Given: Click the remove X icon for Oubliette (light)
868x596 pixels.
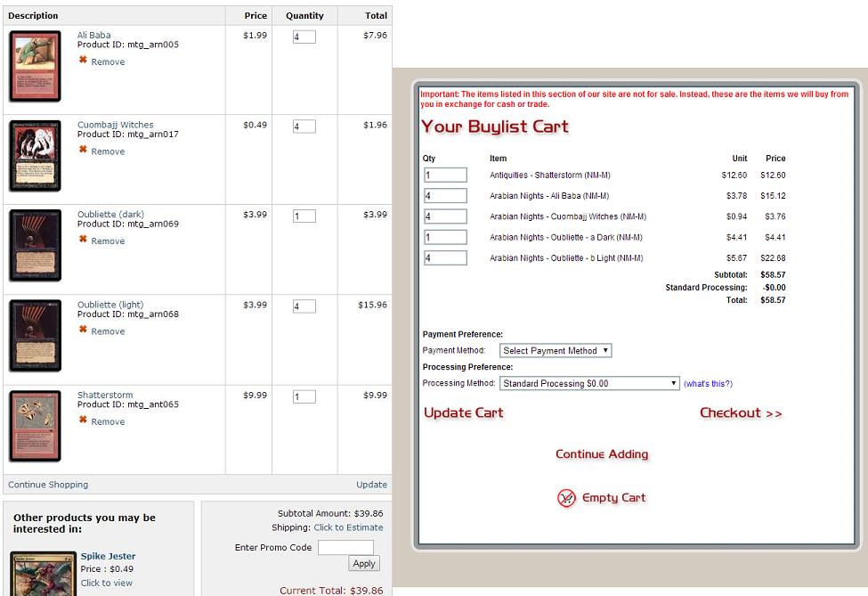Looking at the screenshot, I should 83,330.
